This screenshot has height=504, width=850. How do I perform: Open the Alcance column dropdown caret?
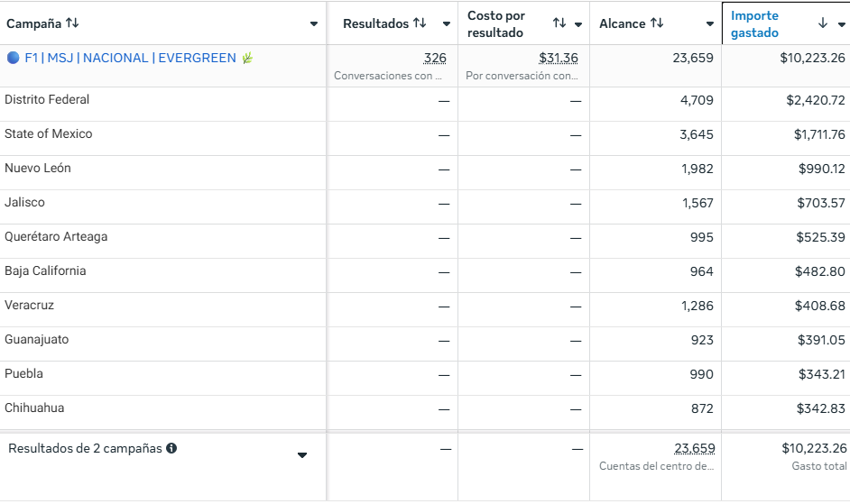tap(710, 24)
